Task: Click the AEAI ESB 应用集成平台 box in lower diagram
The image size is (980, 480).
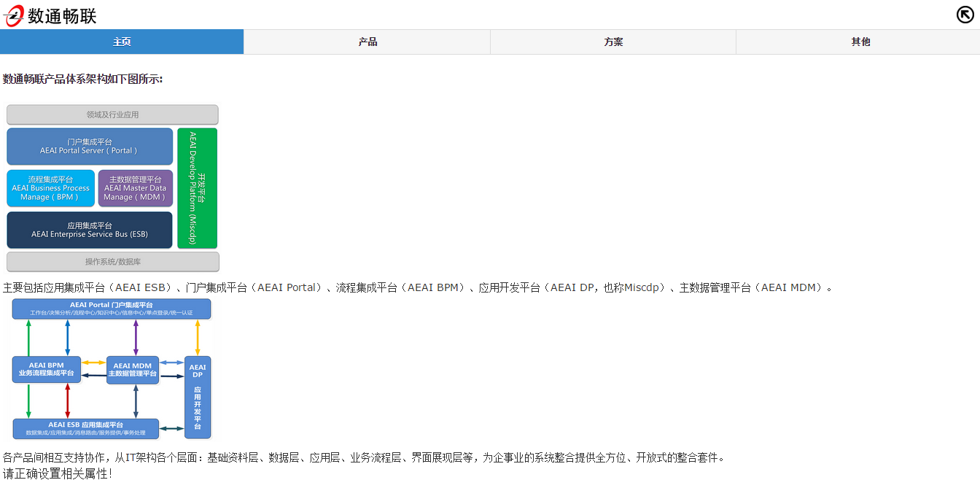Action: pos(86,428)
